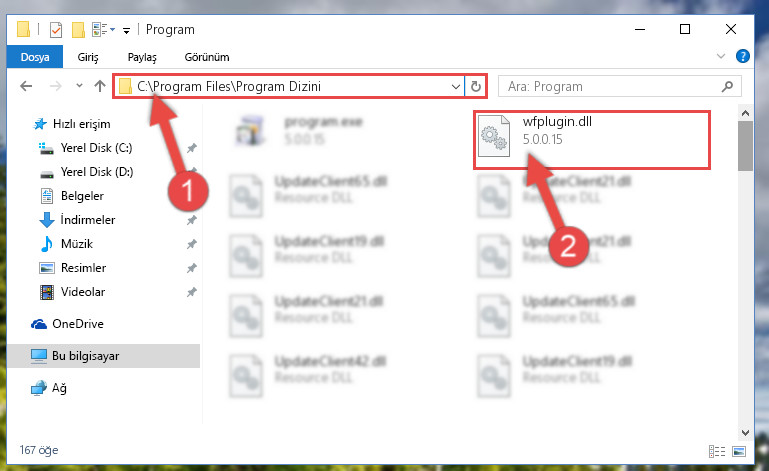Screen dimensions: 769x471
Task: Switch to large icons view layout
Action: 739,451
